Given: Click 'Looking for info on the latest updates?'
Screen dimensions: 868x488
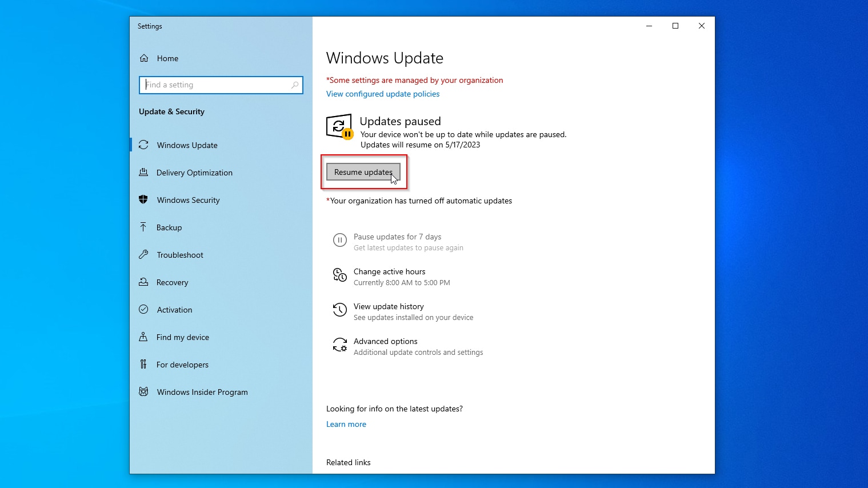Looking at the screenshot, I should tap(394, 409).
